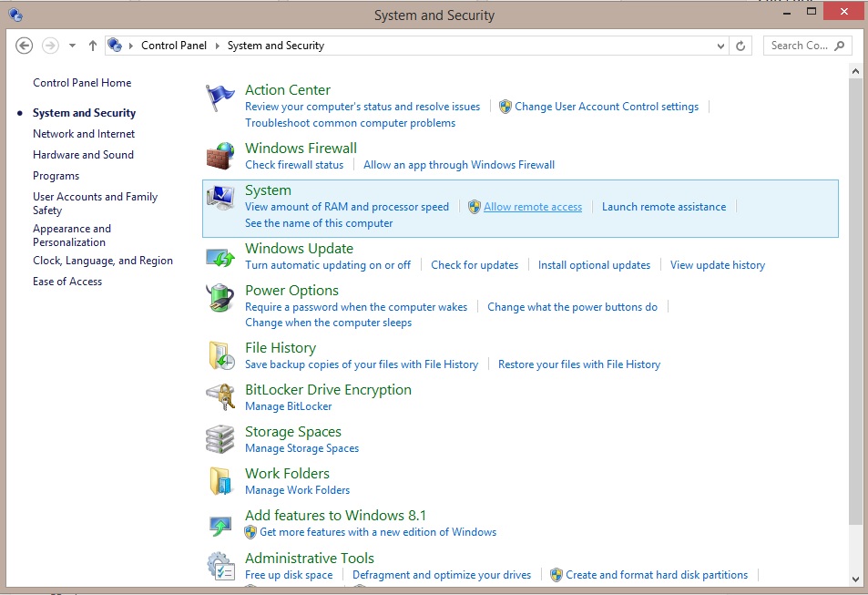Screen dimensions: 868x595
Task: Click the File History folder clock icon
Action: pyautogui.click(x=221, y=355)
